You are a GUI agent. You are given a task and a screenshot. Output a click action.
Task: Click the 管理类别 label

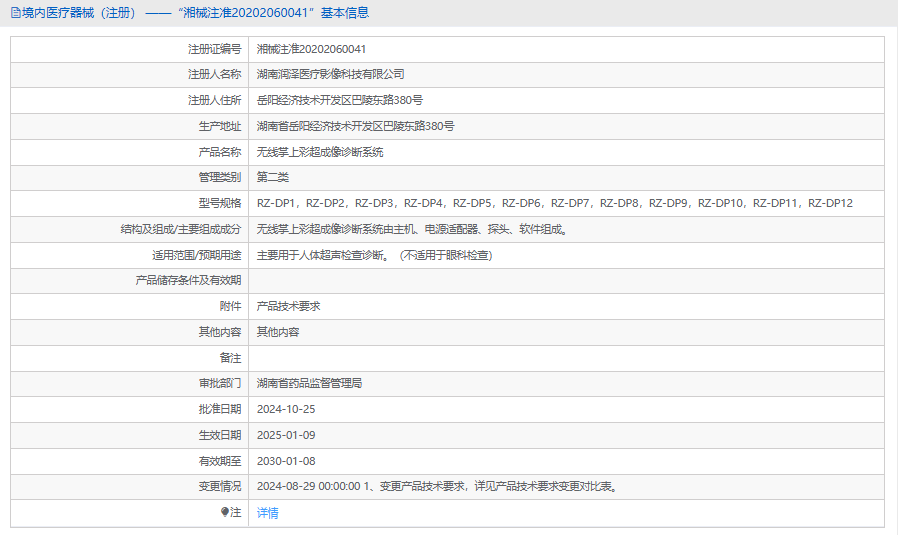click(x=220, y=178)
